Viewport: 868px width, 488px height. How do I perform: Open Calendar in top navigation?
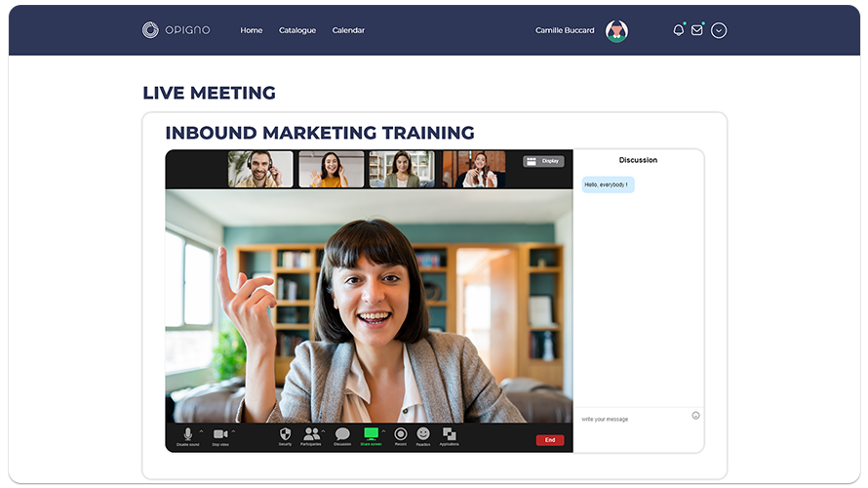[348, 30]
